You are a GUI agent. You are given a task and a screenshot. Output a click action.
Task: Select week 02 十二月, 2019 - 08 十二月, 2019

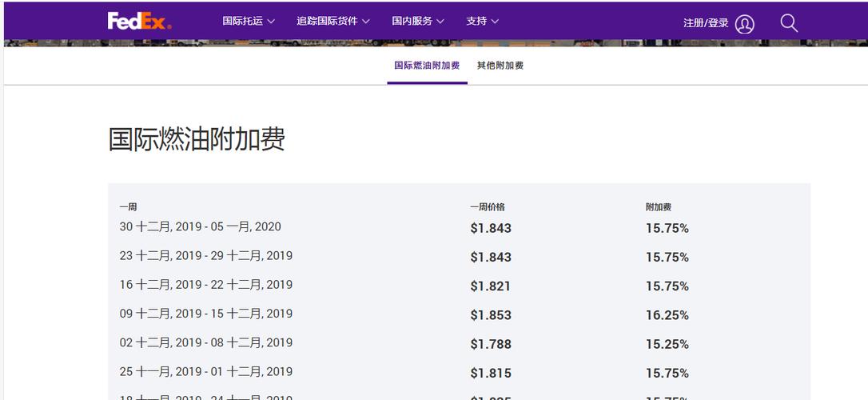pyautogui.click(x=206, y=343)
